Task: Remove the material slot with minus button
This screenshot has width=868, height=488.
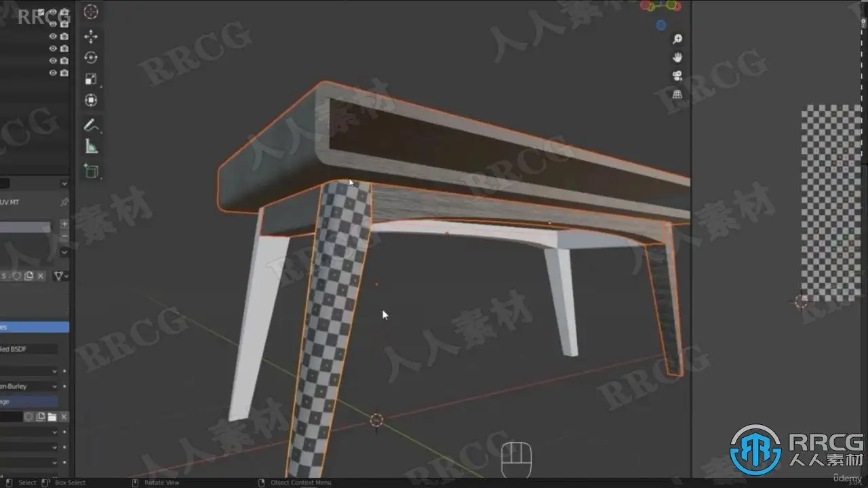Action: 64,235
